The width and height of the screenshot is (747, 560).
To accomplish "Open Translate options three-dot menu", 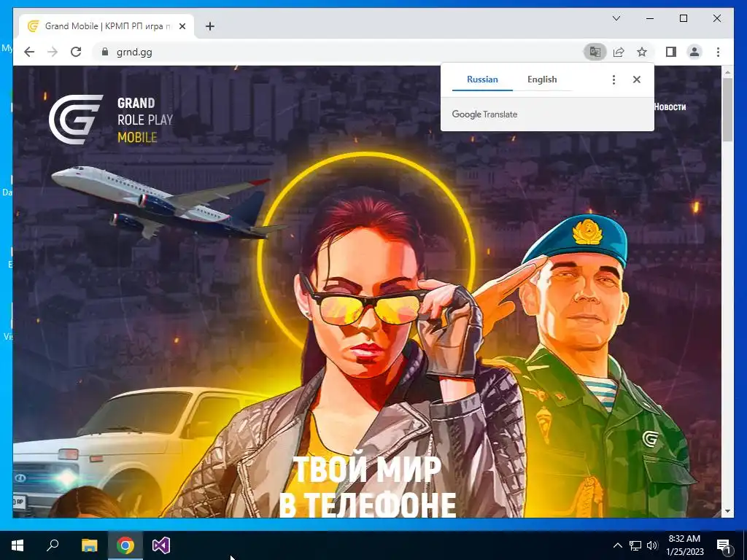I will pyautogui.click(x=614, y=79).
